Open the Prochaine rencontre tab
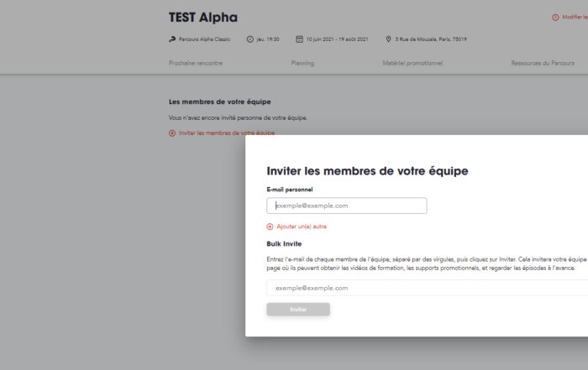588x370 pixels. (196, 63)
